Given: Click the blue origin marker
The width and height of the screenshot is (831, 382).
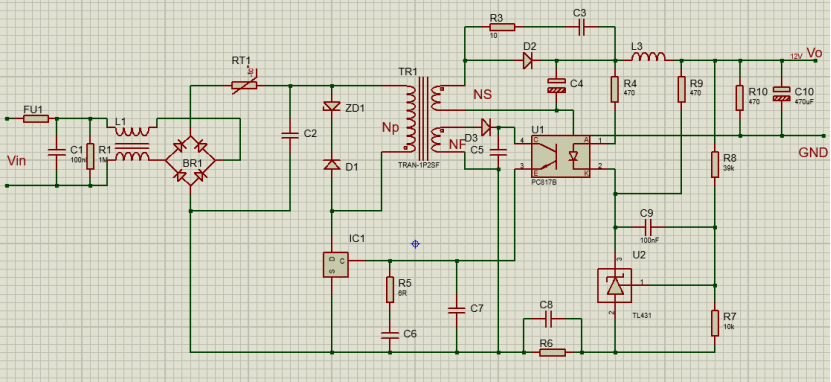Looking at the screenshot, I should coord(416,244).
